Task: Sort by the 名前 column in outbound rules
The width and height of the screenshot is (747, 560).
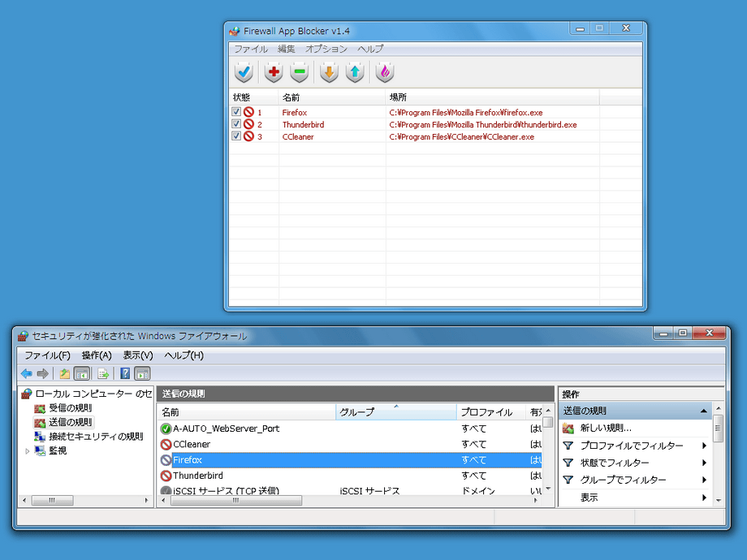Action: [247, 412]
